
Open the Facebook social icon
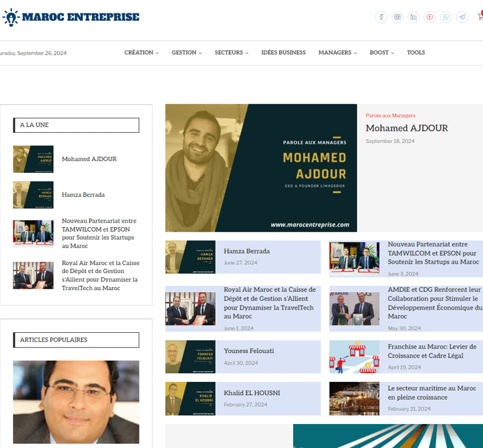(x=381, y=17)
